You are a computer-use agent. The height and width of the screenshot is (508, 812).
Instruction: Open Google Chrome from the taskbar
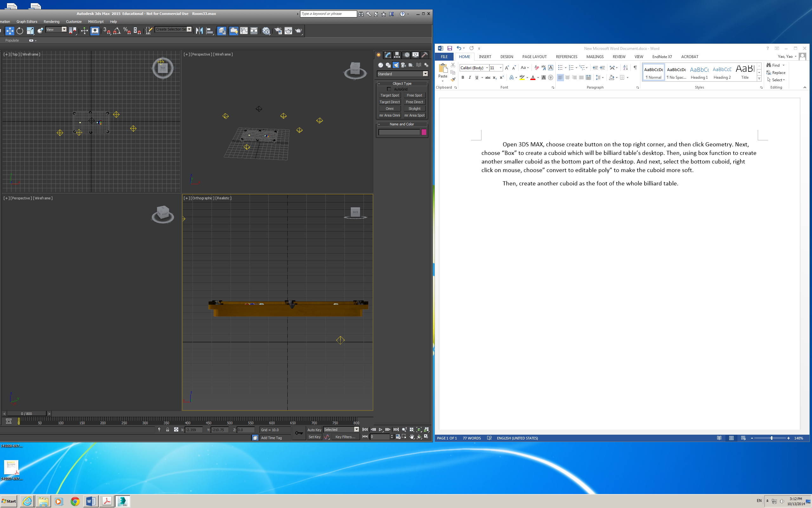[x=75, y=501]
